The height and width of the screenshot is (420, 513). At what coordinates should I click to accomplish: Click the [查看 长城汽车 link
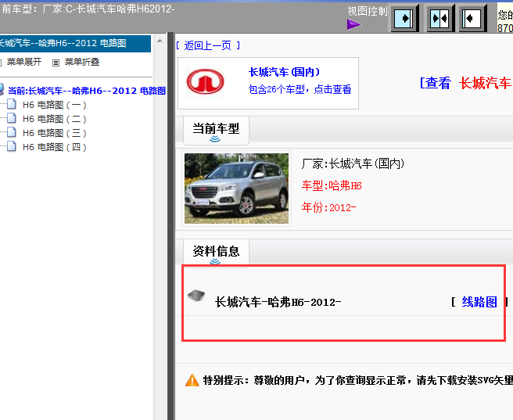pos(465,83)
